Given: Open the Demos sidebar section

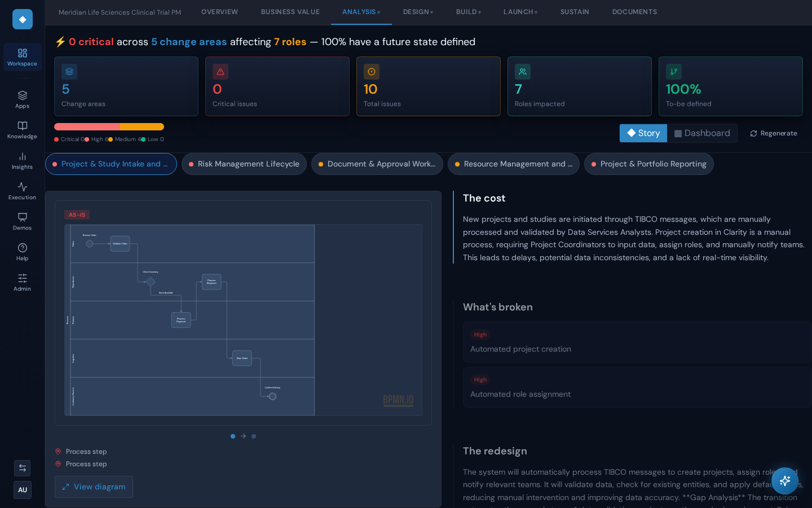Looking at the screenshot, I should (x=23, y=221).
